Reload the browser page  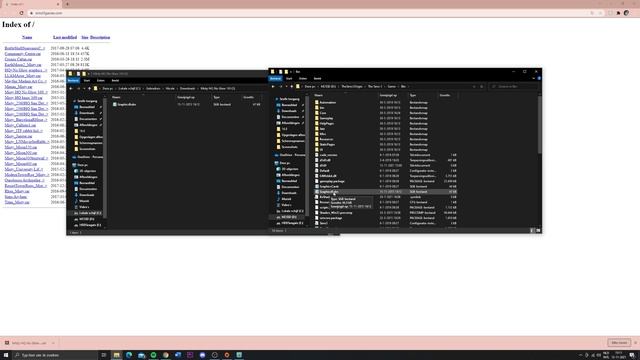22,13
